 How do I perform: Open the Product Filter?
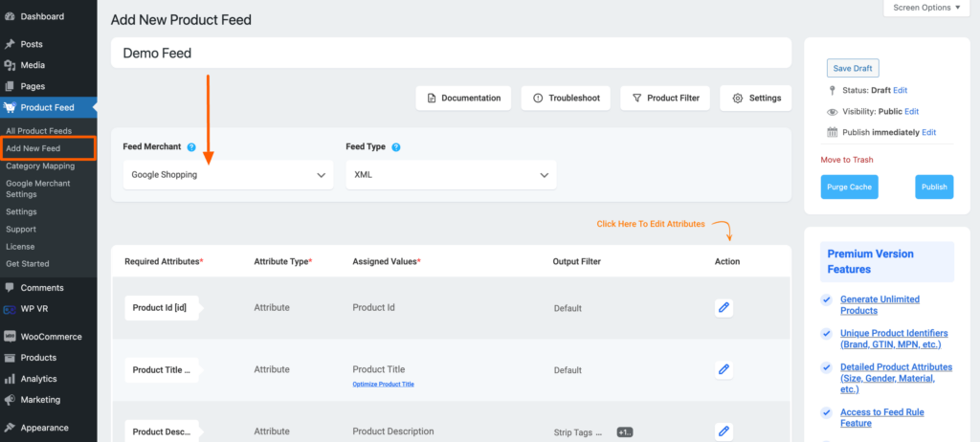tap(665, 99)
